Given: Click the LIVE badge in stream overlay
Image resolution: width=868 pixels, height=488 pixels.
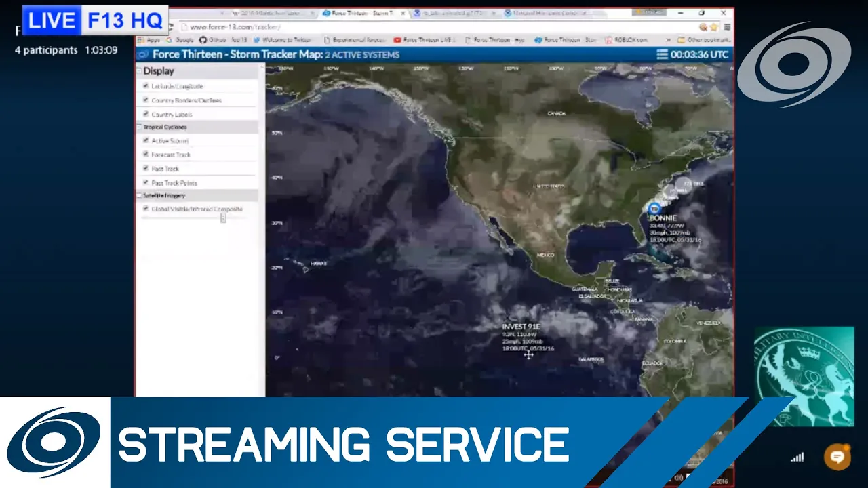Looking at the screenshot, I should pos(52,21).
